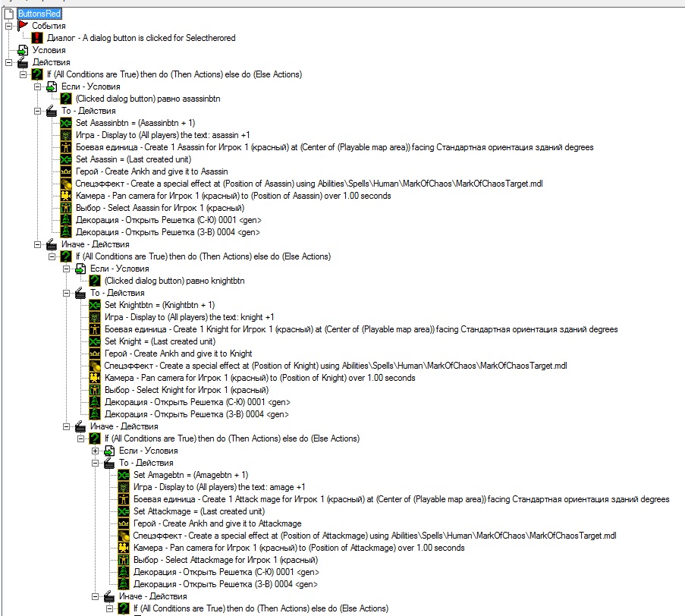Image resolution: width=685 pixels, height=616 pixels.
Task: Select 'Решетка (С-Ю) 0001' row under Knight actions
Action: 197,402
